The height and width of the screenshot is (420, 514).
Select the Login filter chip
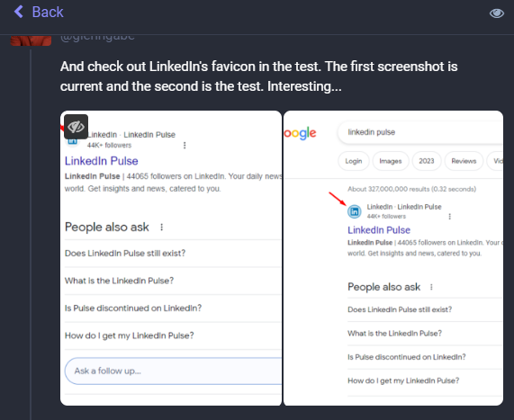click(x=354, y=161)
